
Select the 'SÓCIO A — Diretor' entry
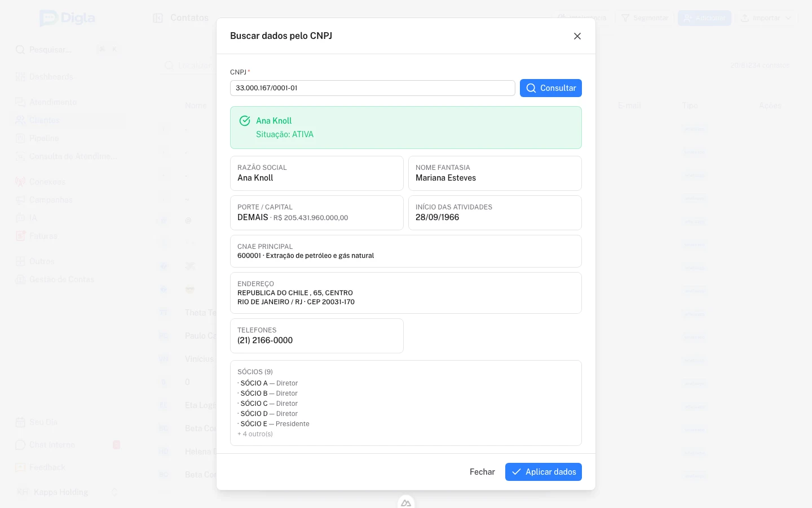[268, 383]
